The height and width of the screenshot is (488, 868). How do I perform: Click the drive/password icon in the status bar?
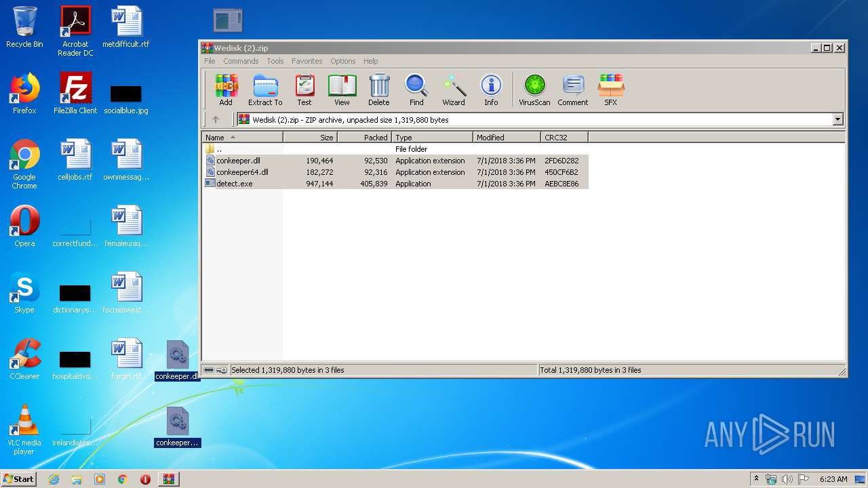(216, 370)
